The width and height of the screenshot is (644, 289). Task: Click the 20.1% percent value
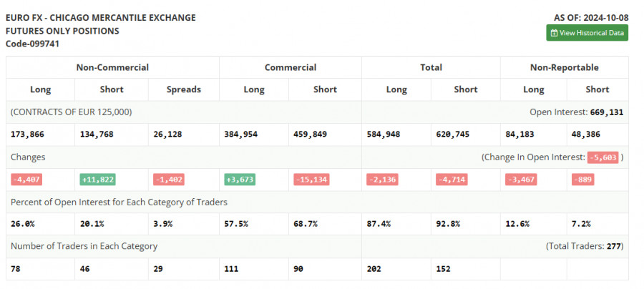click(92, 224)
